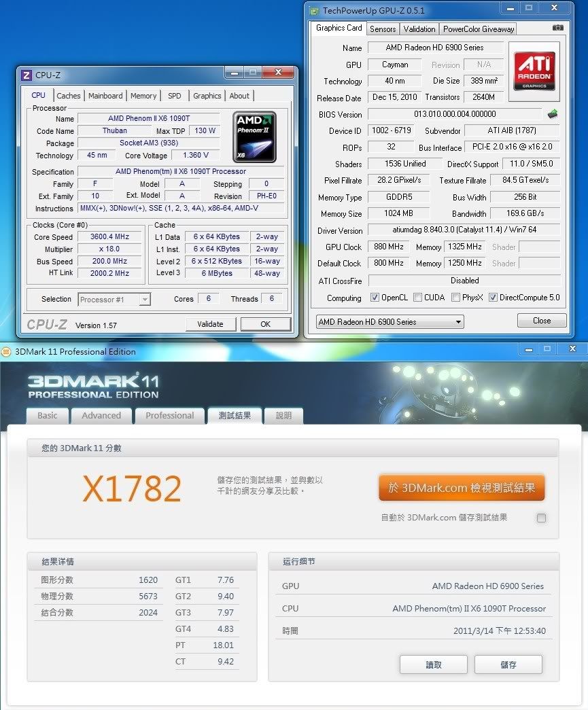
Task: Click the GPU-Z title bar icon
Action: 314,10
